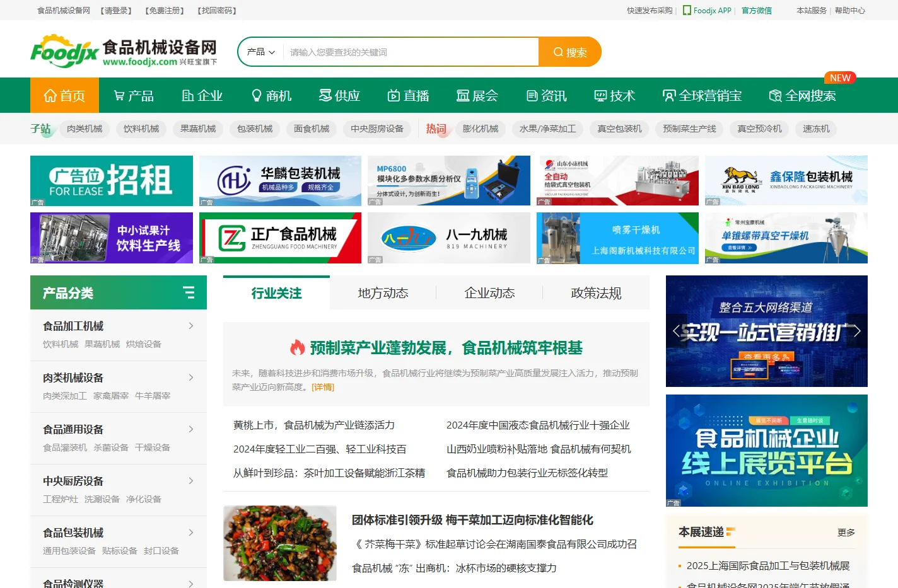The height and width of the screenshot is (588, 898).
Task: Click 详情 link under featured headline
Action: (323, 387)
